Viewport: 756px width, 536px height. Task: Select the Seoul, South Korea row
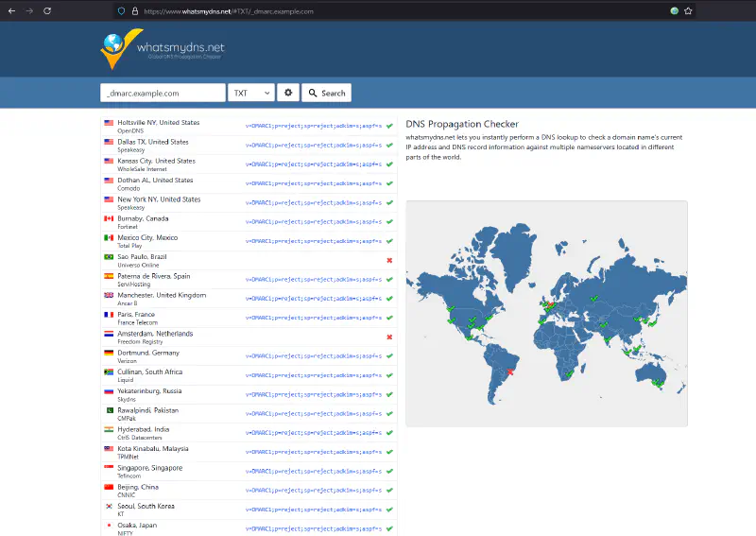coord(249,510)
